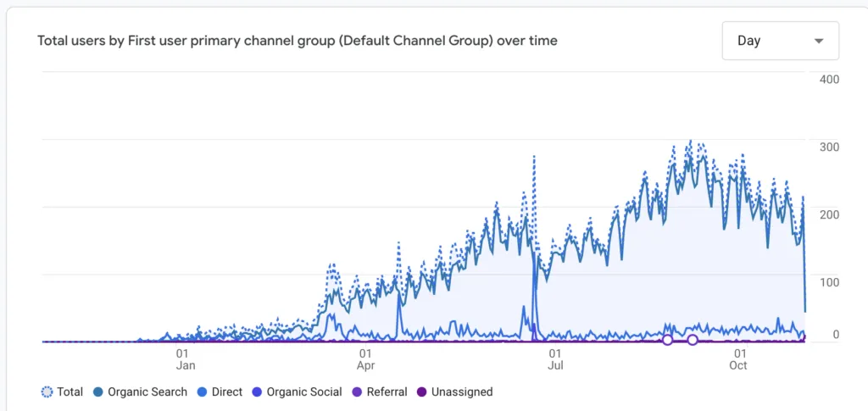
Task: Click the 01 Jan x-axis label
Action: [x=183, y=359]
